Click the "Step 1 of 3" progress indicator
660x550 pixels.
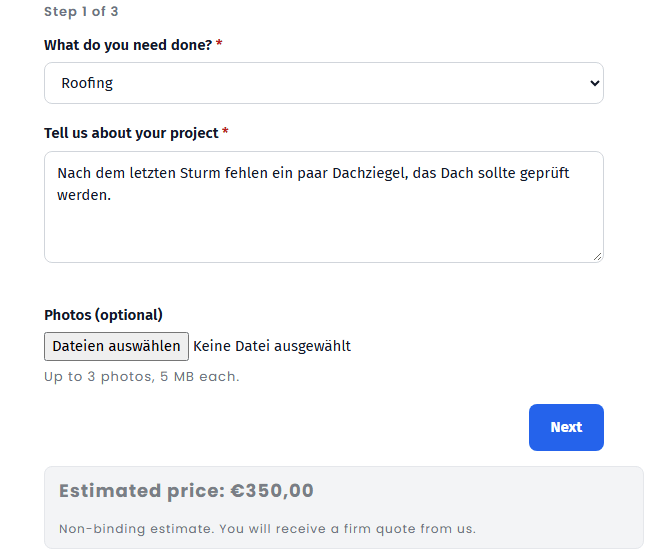point(81,11)
